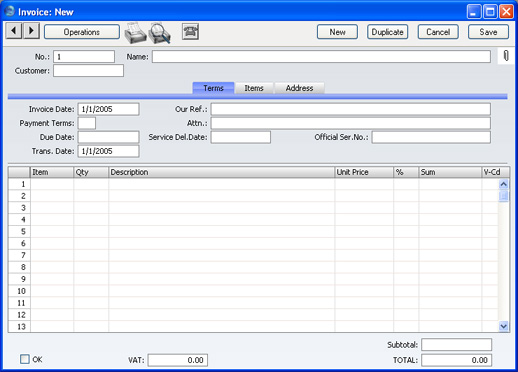Image resolution: width=518 pixels, height=372 pixels.
Task: Click the Due Date field
Action: coord(108,137)
